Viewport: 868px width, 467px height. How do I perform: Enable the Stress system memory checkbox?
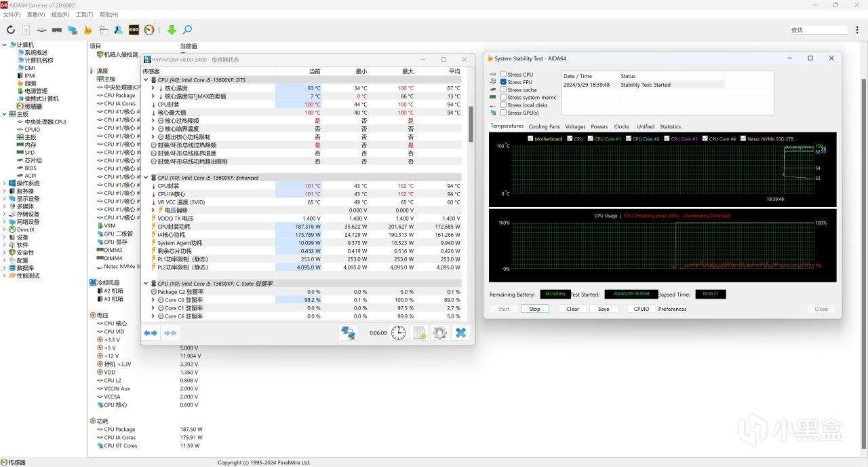click(503, 97)
